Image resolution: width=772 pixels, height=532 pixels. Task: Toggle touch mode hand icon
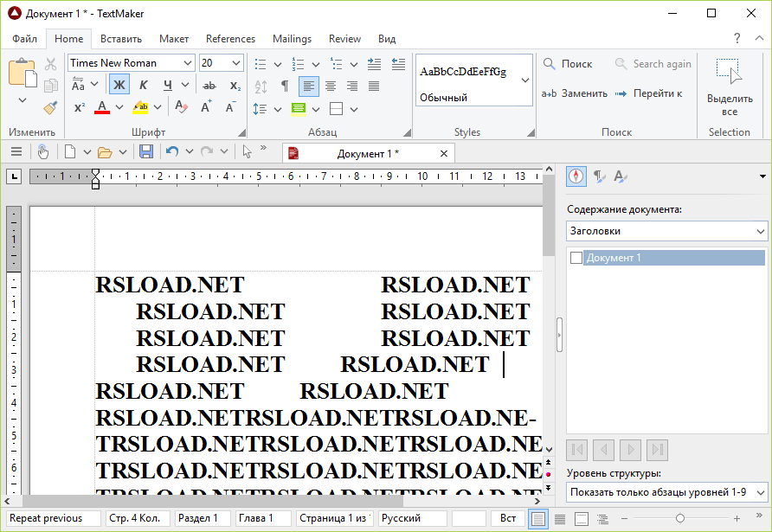43,151
